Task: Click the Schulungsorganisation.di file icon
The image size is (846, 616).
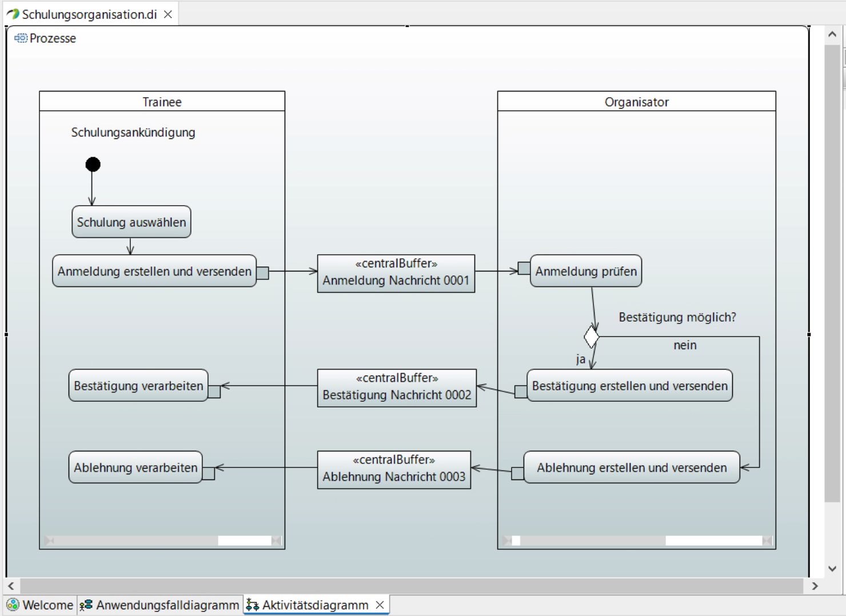Action: pos(13,14)
